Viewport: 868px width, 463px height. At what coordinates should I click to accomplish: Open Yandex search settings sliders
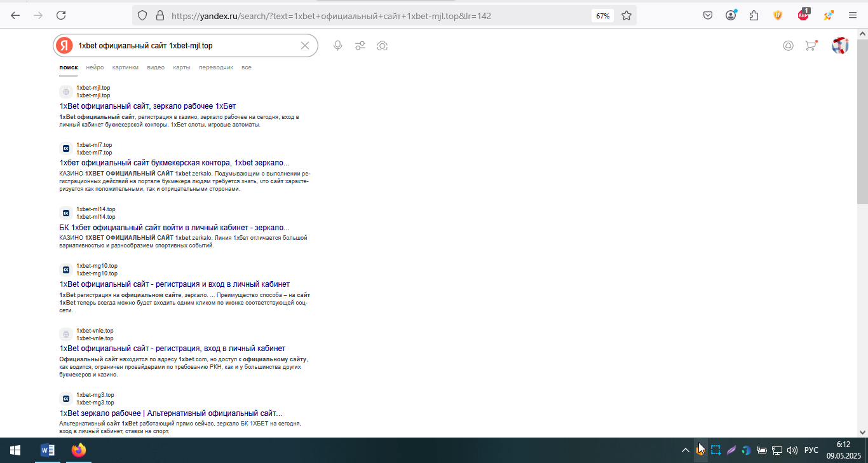pyautogui.click(x=360, y=46)
